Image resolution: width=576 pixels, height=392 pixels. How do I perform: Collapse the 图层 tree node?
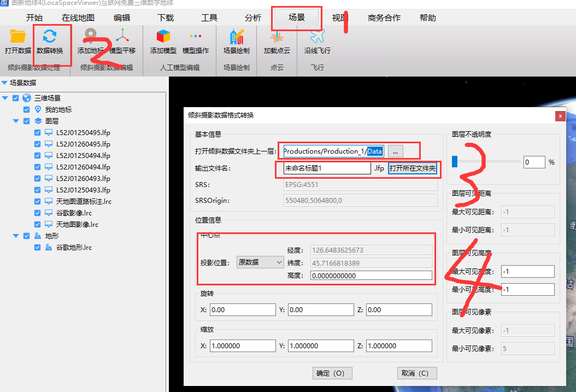pos(16,121)
